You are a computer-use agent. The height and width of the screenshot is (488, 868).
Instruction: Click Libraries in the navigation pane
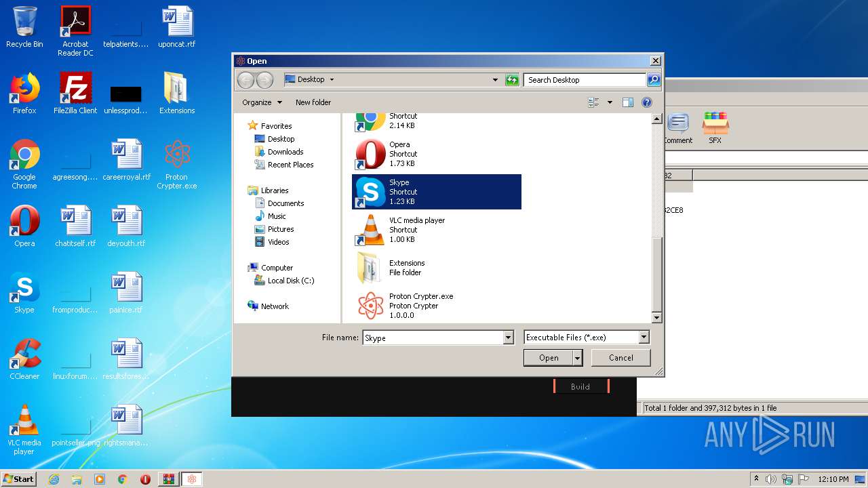pos(275,190)
